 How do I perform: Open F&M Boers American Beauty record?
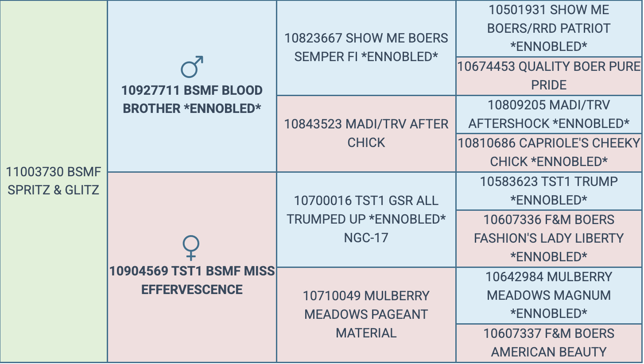(548, 343)
